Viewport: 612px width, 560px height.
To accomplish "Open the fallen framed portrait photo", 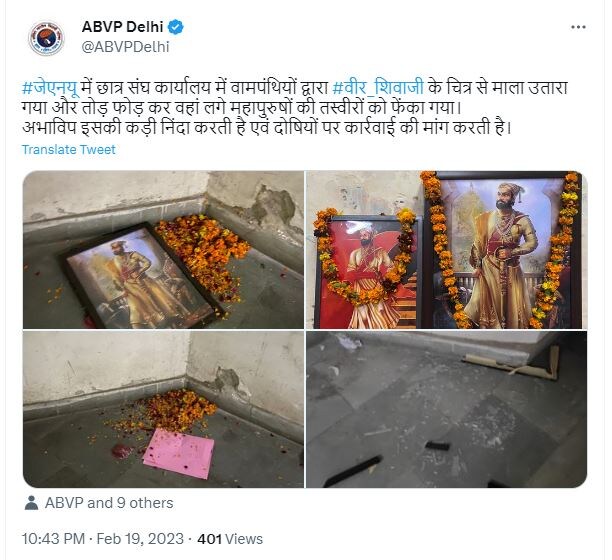I will tap(163, 250).
